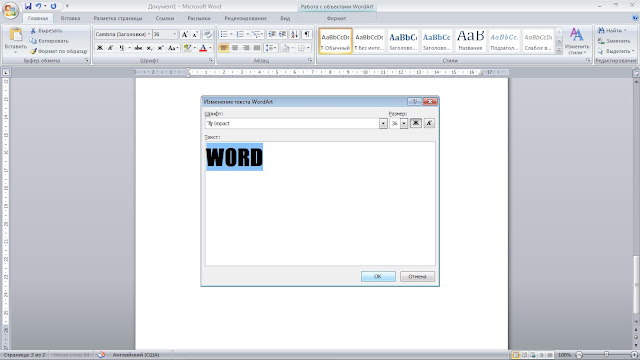640x360 pixels.
Task: Replace text with Заменить
Action: pyautogui.click(x=614, y=41)
